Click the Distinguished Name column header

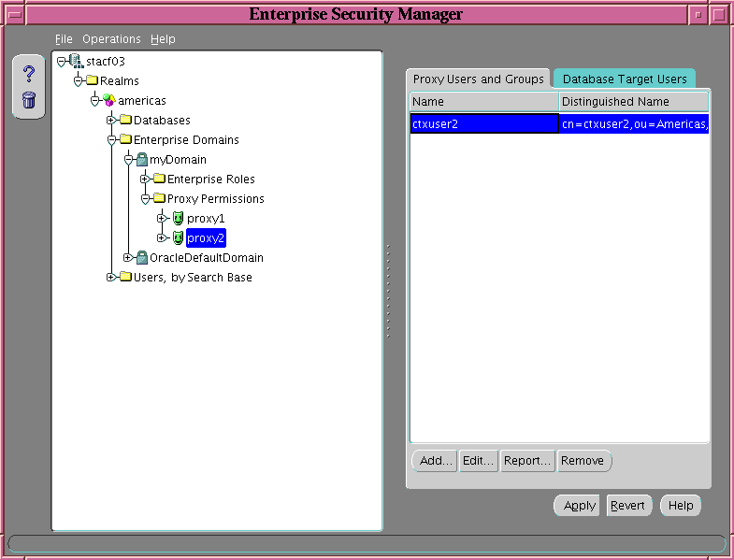[633, 102]
